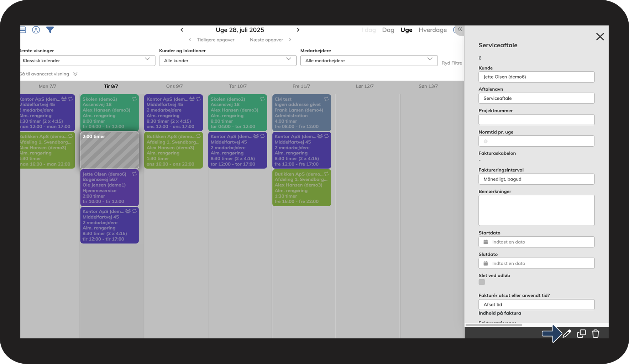Image resolution: width=629 pixels, height=364 pixels.
Task: Click the trash delete icon
Action: 596,333
